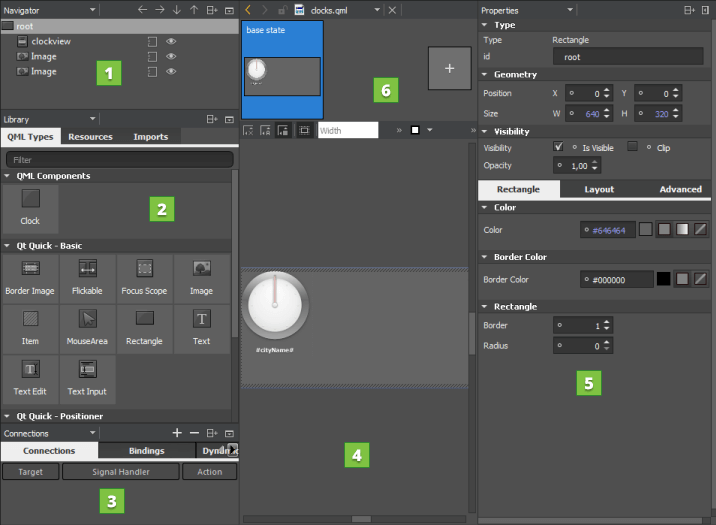Select the MouseArea type

point(87,329)
